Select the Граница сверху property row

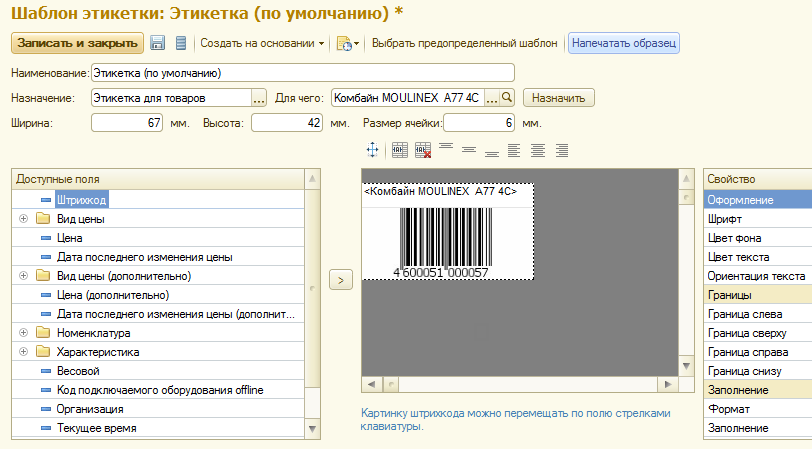758,332
